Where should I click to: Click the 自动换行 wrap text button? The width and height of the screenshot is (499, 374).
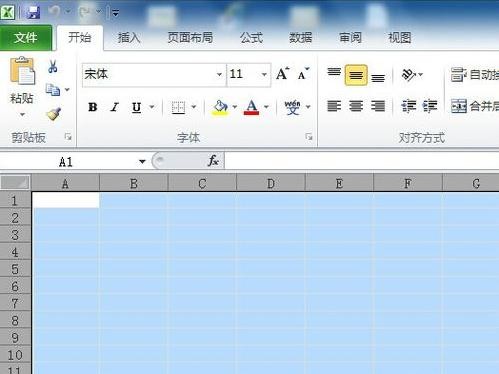(x=475, y=74)
